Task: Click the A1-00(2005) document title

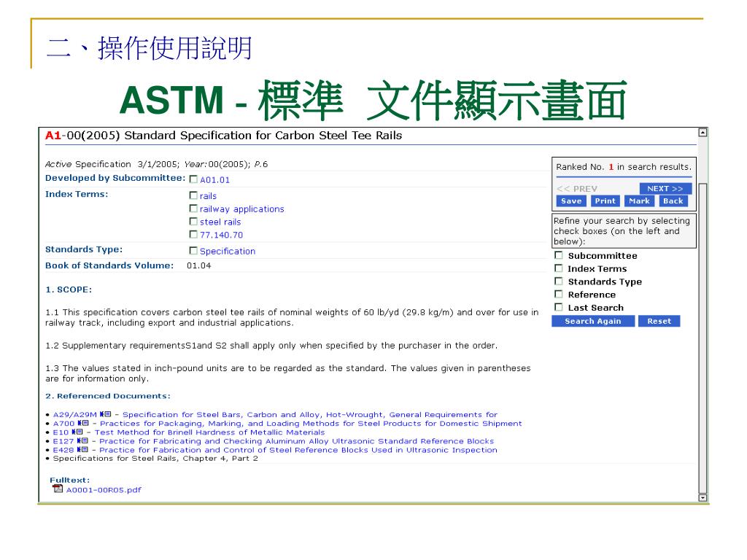Action: click(x=223, y=135)
